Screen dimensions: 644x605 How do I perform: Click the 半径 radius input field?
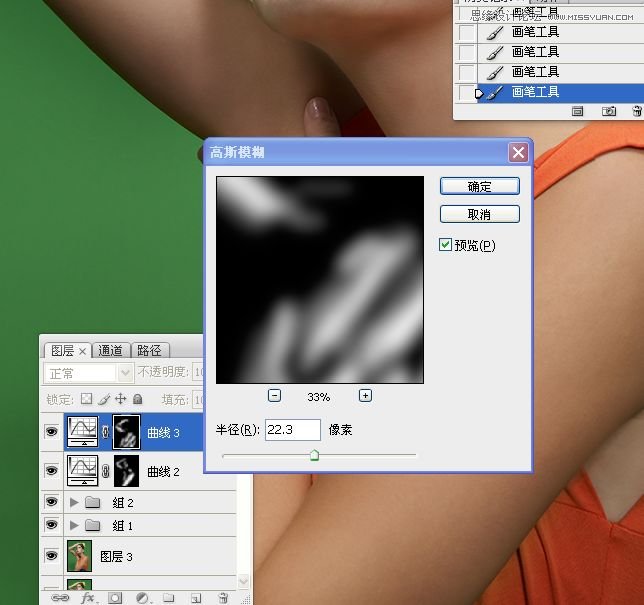click(x=293, y=430)
